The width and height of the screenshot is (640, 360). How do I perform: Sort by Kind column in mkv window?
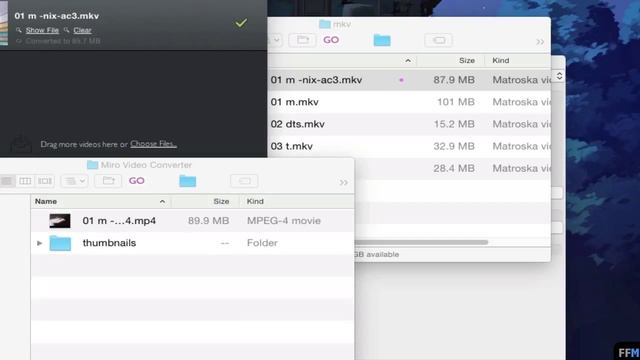pyautogui.click(x=500, y=60)
